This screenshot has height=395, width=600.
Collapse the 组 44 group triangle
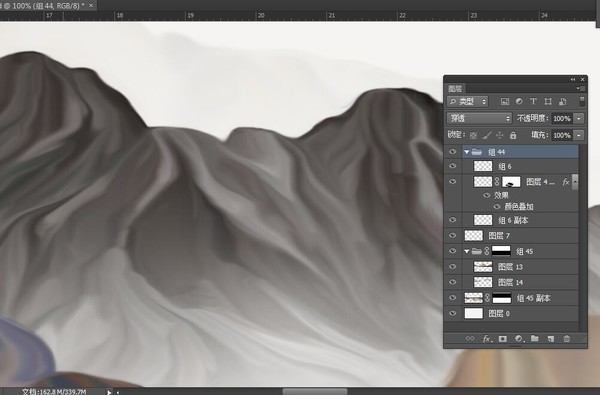(466, 152)
